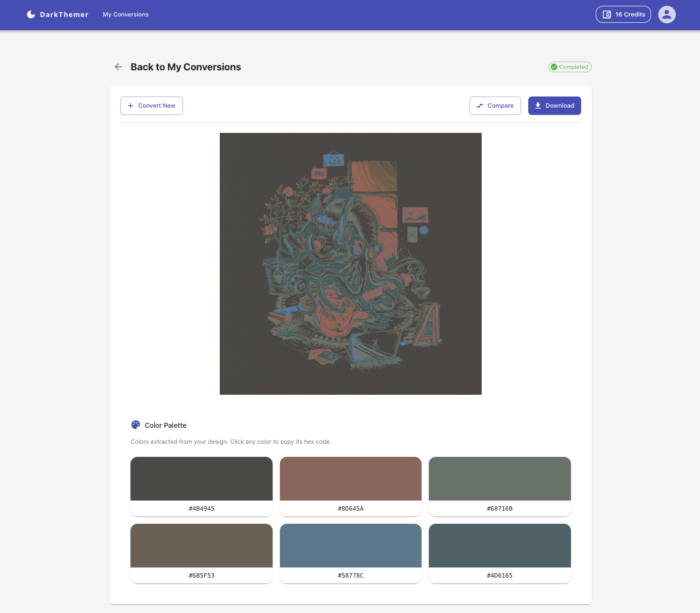Click the credit card icon beside 16 Credits
Screen dimensions: 700x613
[607, 14]
